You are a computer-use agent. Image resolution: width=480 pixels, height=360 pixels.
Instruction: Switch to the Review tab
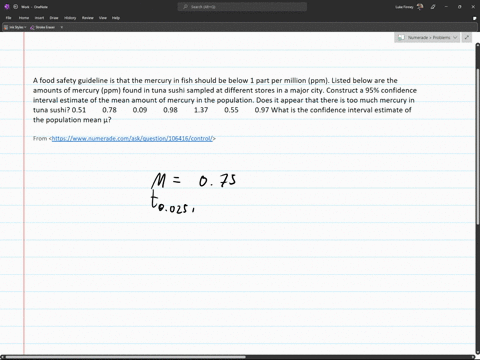(x=88, y=18)
